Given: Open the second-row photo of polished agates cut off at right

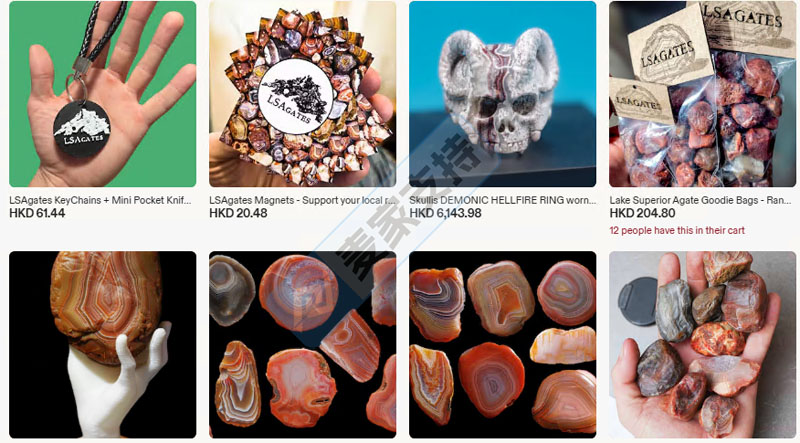Looking at the screenshot, I should 303,344.
